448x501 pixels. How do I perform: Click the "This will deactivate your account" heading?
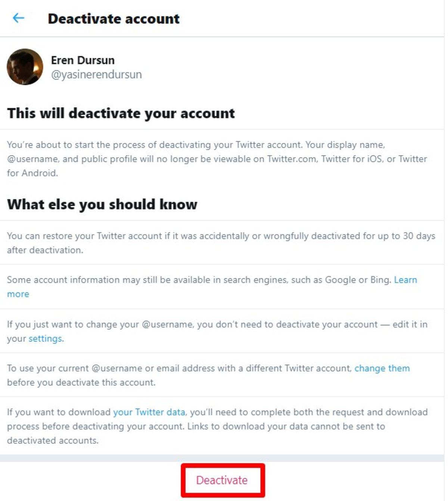point(121,113)
